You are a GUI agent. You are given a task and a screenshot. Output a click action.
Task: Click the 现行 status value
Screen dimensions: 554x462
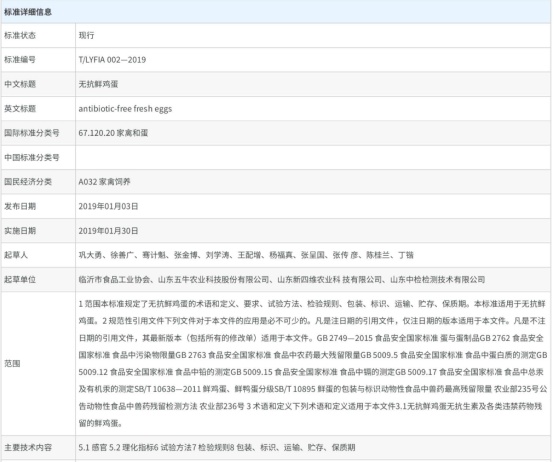coord(86,35)
